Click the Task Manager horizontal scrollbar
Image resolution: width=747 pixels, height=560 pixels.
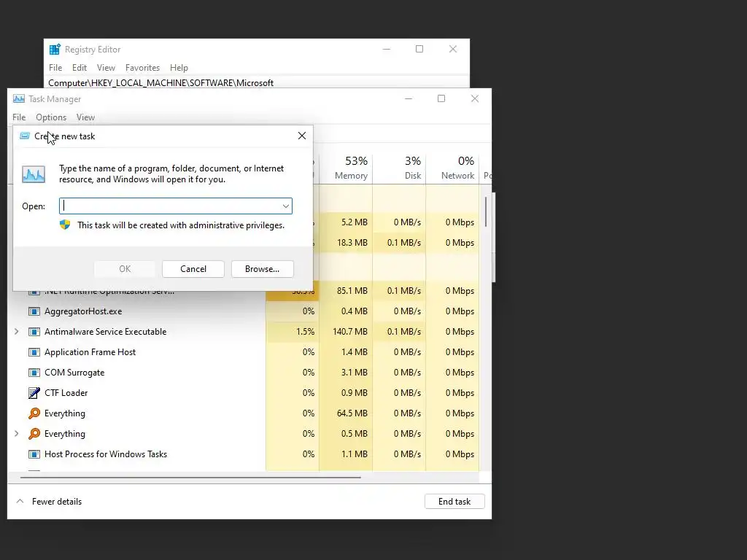(x=190, y=477)
